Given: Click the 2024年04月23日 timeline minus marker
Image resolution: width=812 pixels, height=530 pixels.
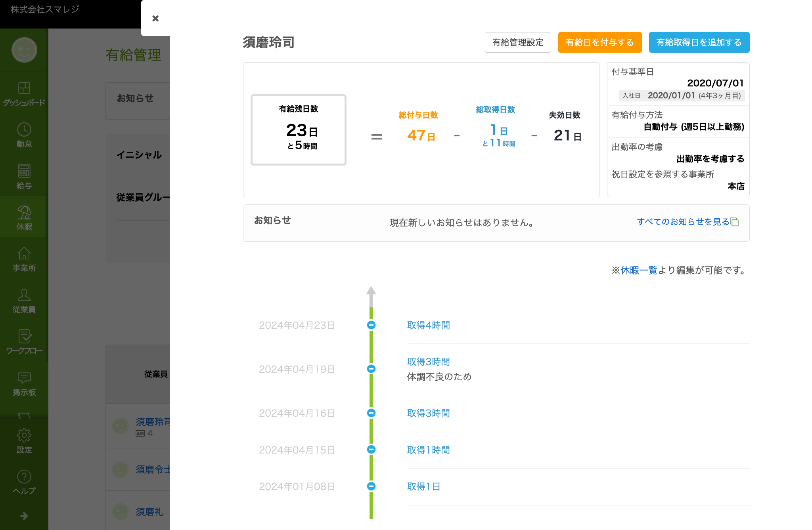Looking at the screenshot, I should [x=371, y=325].
